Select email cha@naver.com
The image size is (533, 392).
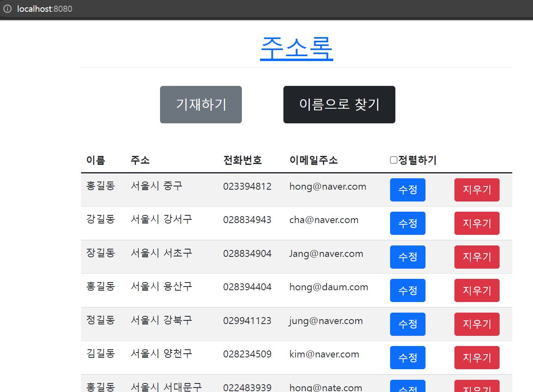pos(324,220)
